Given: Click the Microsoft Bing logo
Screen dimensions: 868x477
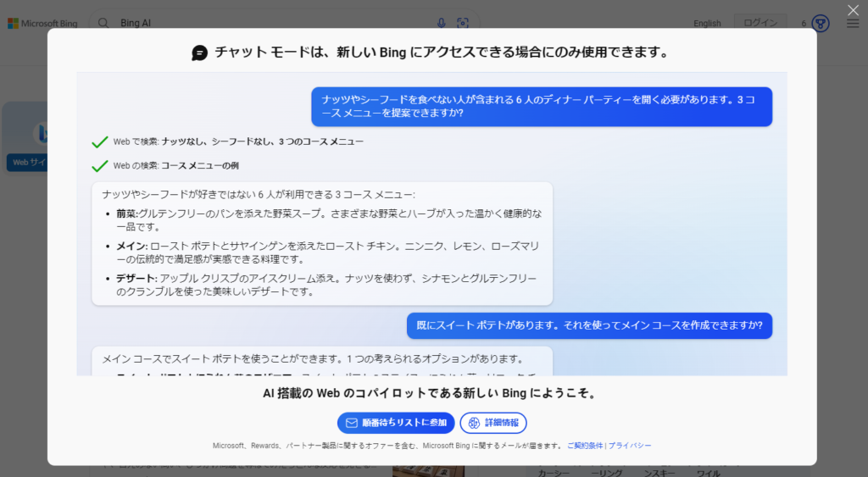Looking at the screenshot, I should (x=42, y=23).
